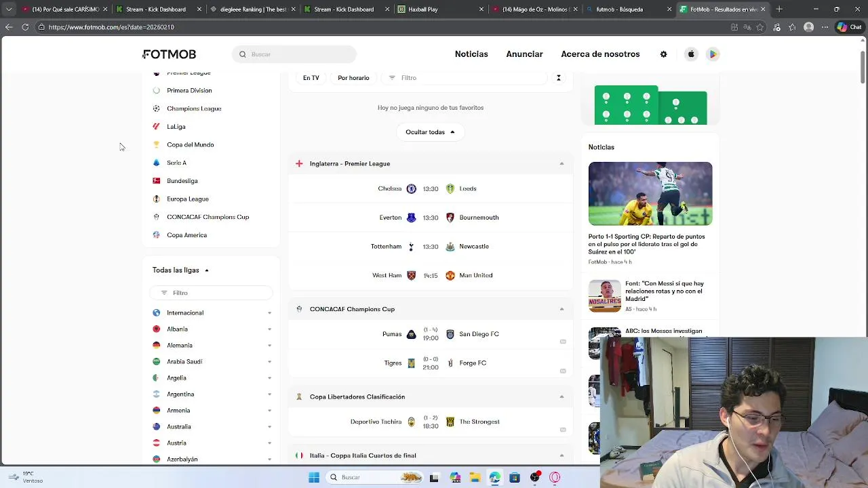Viewport: 868px width, 488px height.
Task: Select the Bundesliga league icon
Action: pos(157,181)
